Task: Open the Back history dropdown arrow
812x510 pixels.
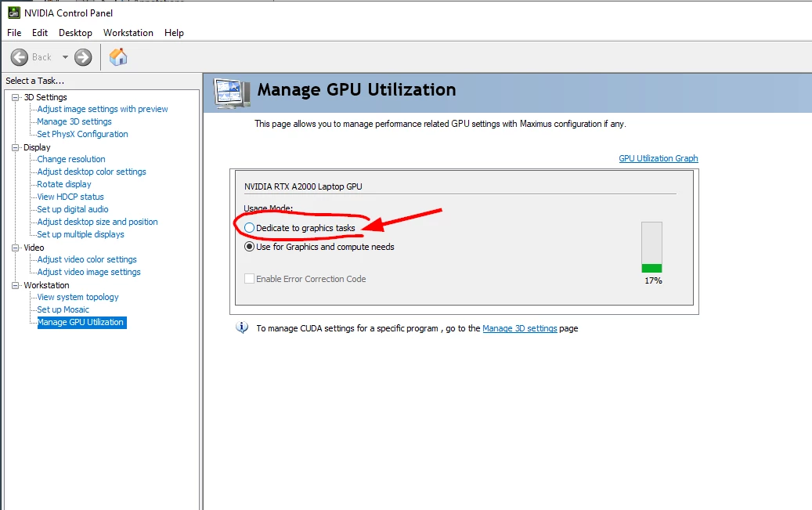Action: pos(65,57)
